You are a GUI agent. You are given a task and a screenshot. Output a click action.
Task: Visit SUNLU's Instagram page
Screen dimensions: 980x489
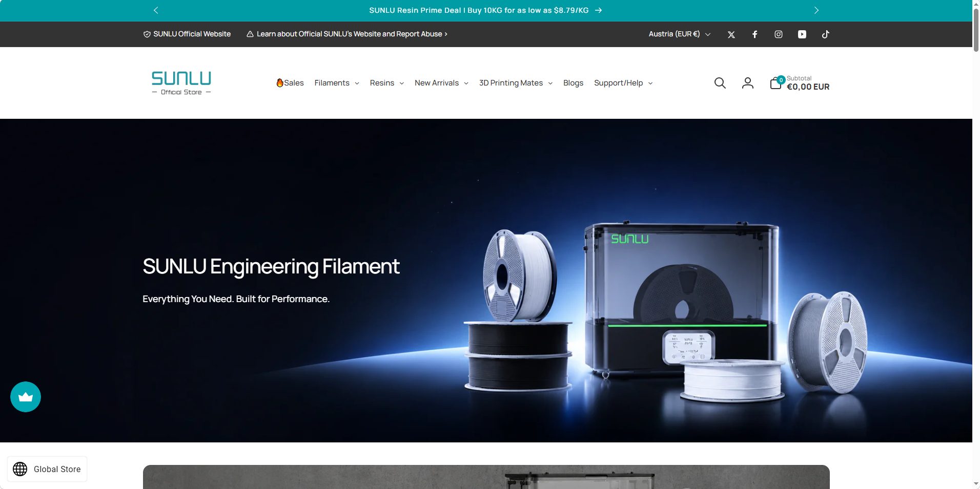(x=779, y=34)
